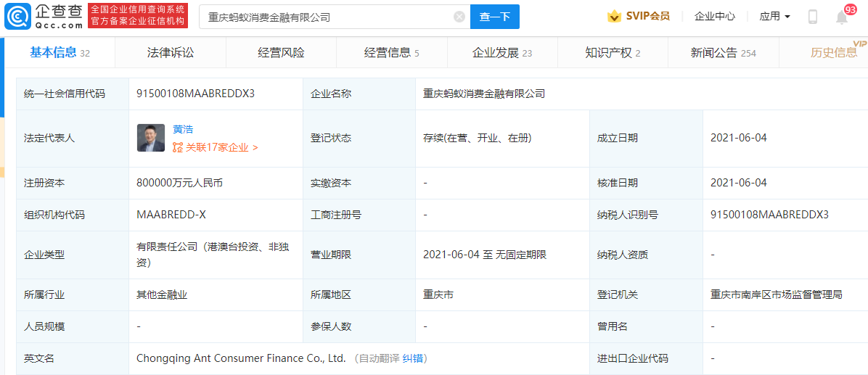
Task: Focus the company search input field
Action: [x=335, y=17]
